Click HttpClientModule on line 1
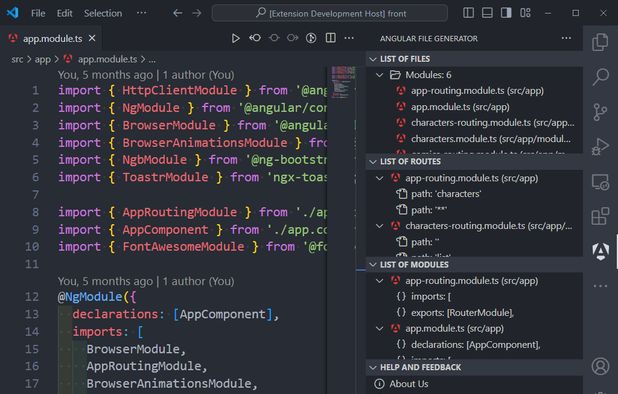This screenshot has width=618, height=394. click(x=179, y=90)
